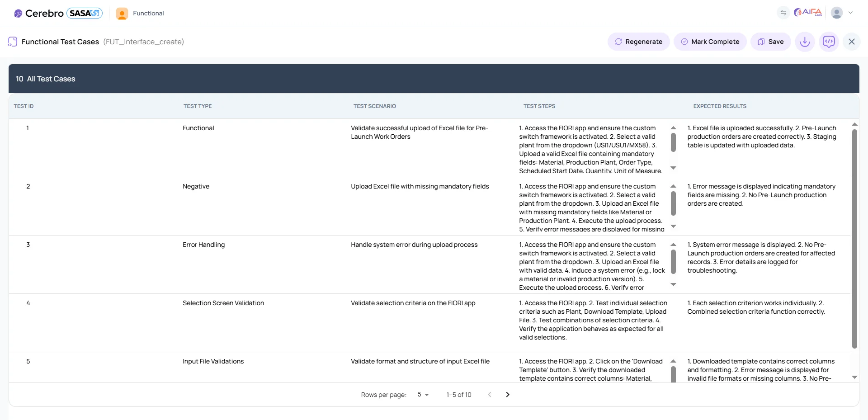This screenshot has height=420, width=868.
Task: Go to next page of test cases
Action: point(507,395)
